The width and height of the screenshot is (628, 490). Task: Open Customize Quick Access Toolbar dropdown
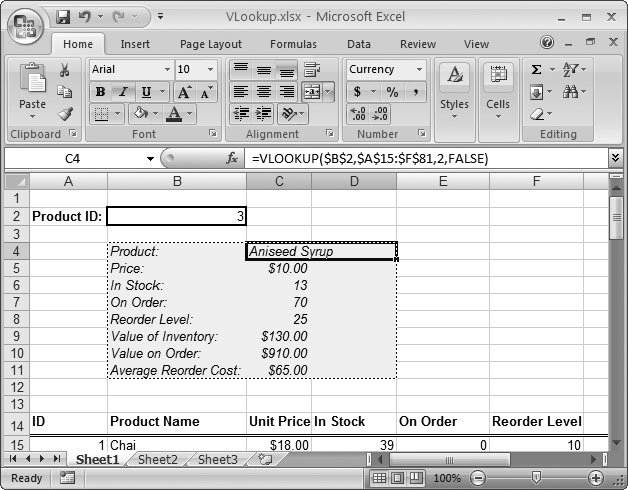[160, 17]
